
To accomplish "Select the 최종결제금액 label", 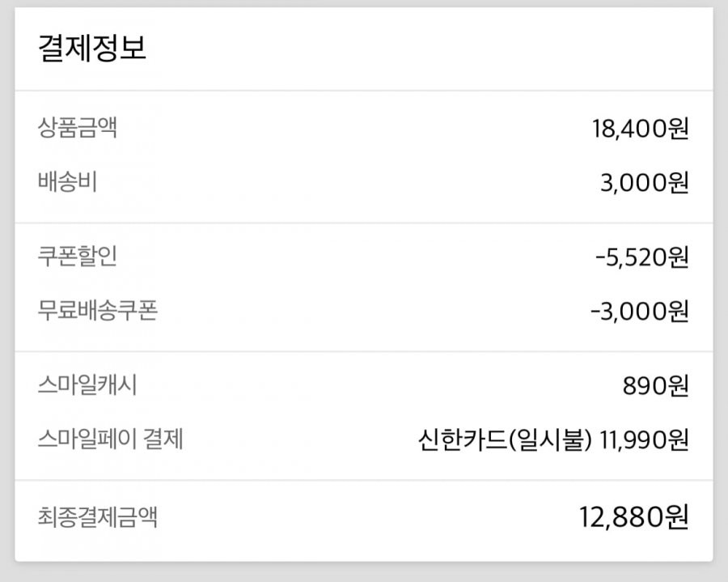I will [x=98, y=517].
